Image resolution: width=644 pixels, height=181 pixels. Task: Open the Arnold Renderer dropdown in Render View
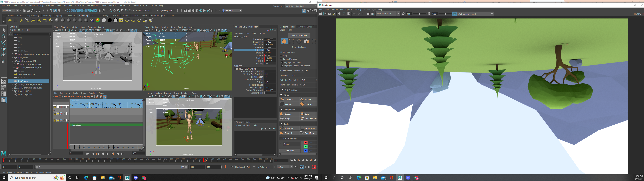tap(399, 14)
